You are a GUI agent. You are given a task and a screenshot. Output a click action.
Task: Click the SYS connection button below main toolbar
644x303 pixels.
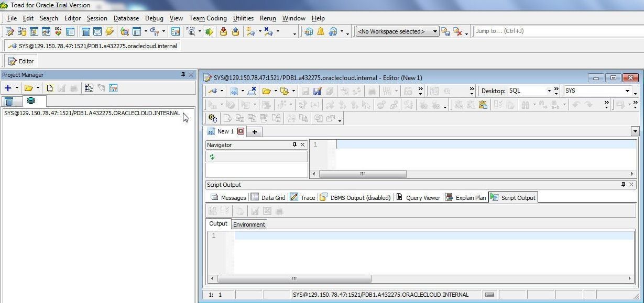[x=93, y=46]
